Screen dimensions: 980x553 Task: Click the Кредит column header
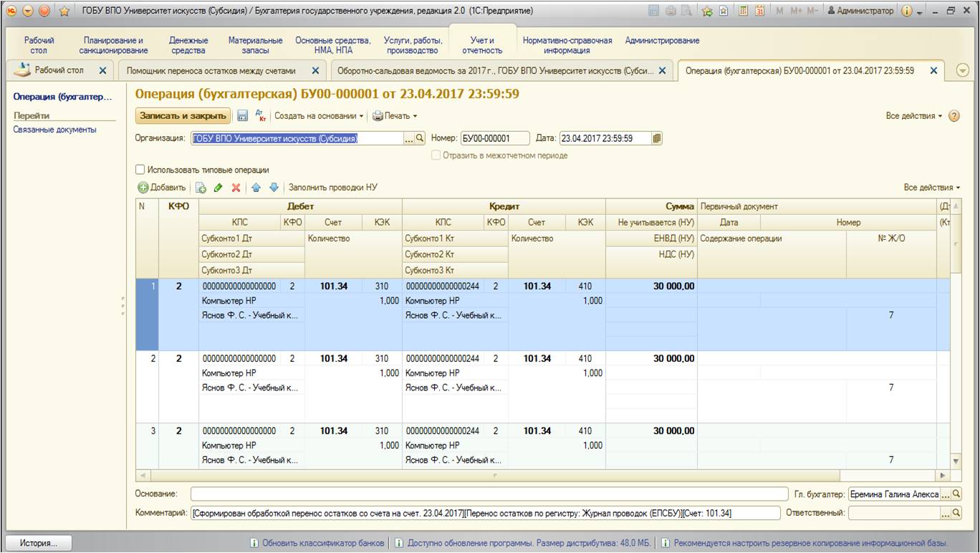coord(504,206)
